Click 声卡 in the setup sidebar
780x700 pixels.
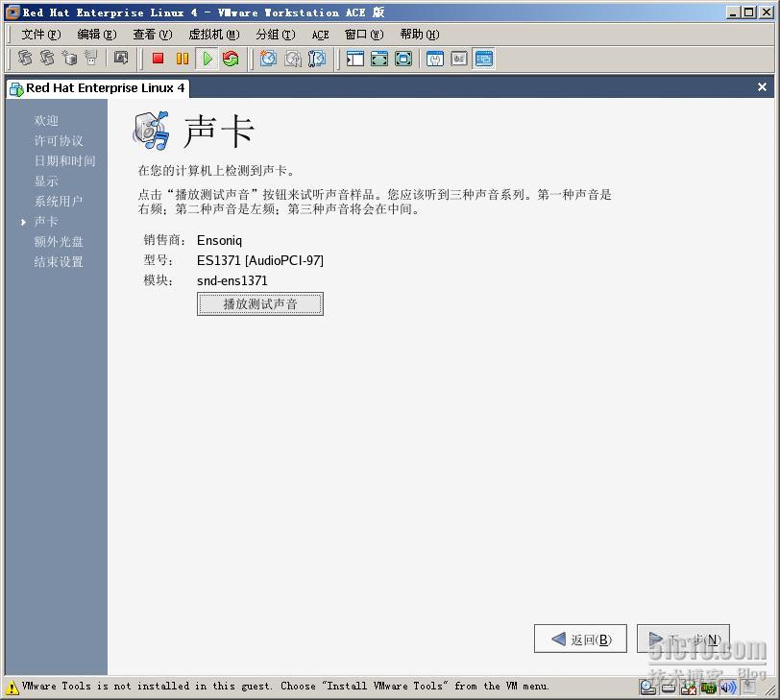[x=46, y=221]
